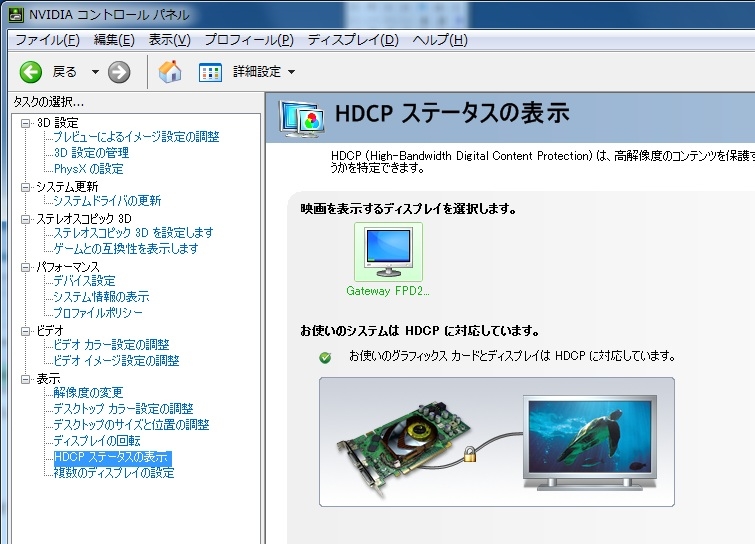Open 3D 設定の管理 link
The height and width of the screenshot is (544, 755).
pyautogui.click(x=91, y=153)
